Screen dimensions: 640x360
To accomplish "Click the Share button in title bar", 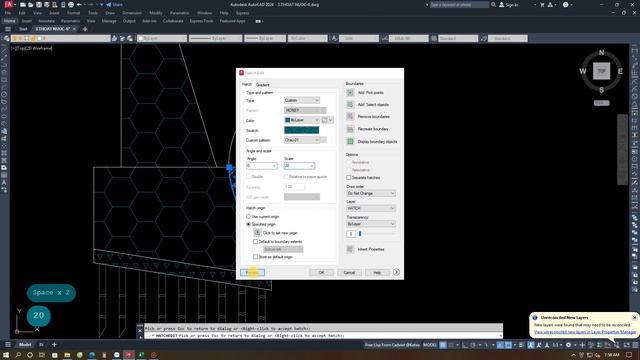I will click(114, 5).
